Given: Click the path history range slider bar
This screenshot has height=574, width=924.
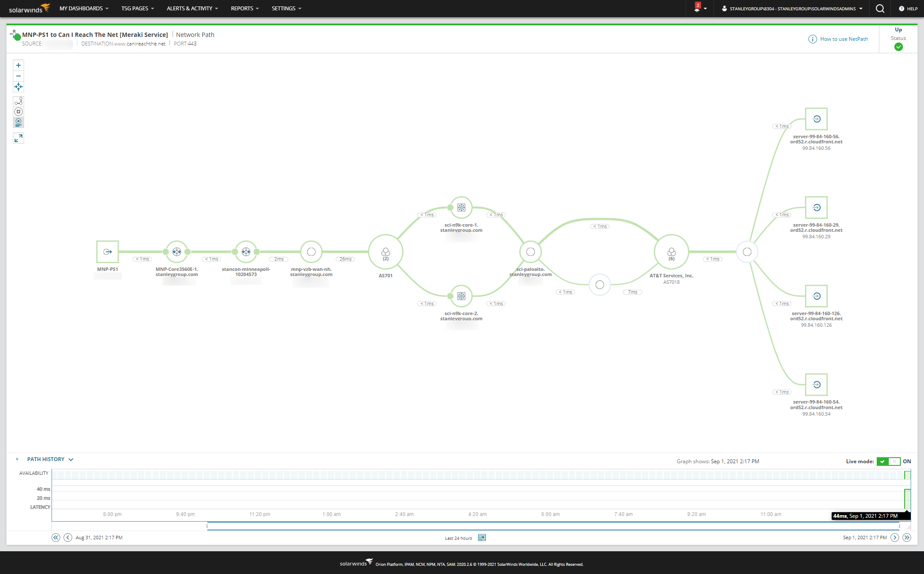Looking at the screenshot, I should point(553,526).
